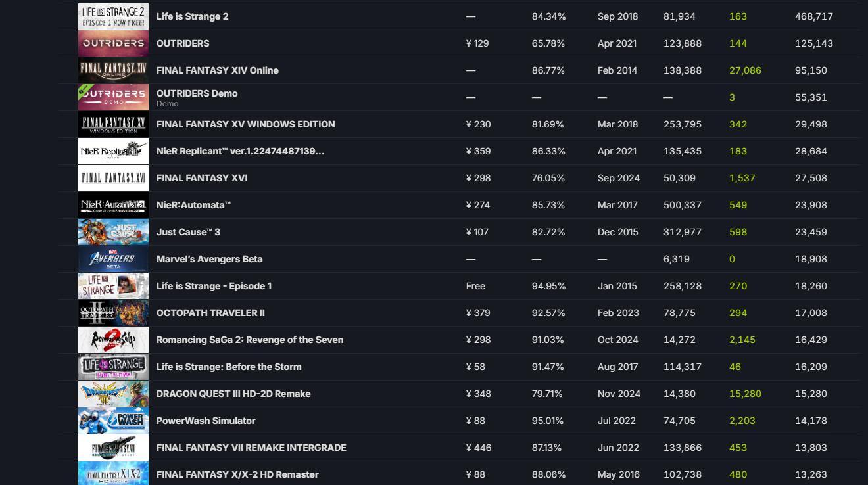
Task: Click the FINAL FANTASY XIV Online logo thumbnail
Action: pyautogui.click(x=113, y=70)
